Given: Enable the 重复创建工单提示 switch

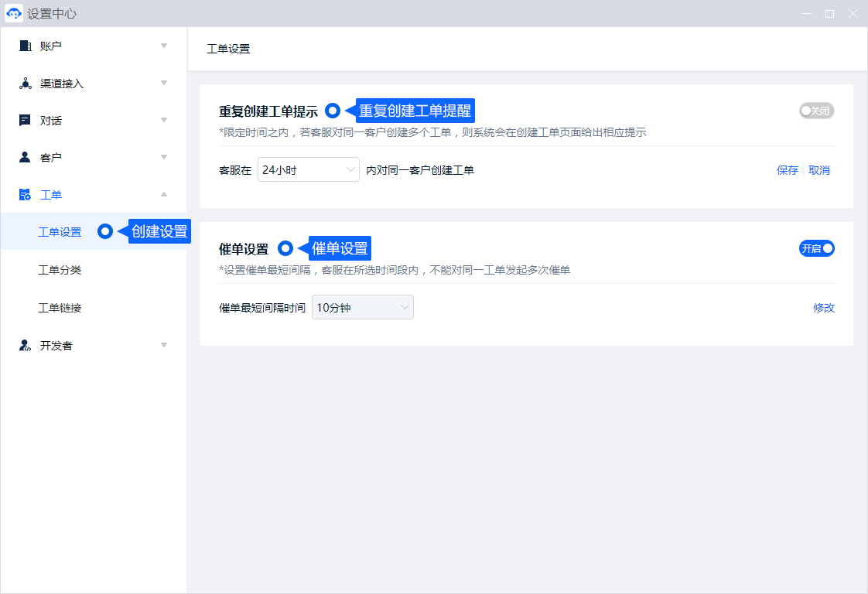Looking at the screenshot, I should tap(816, 111).
